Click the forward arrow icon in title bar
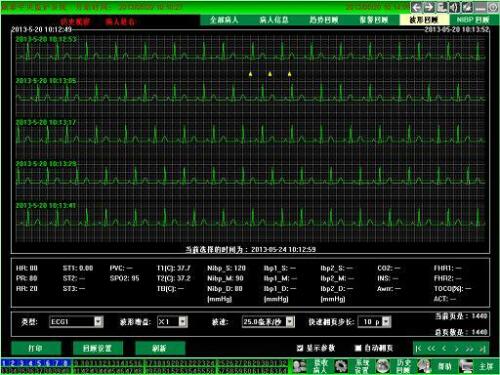This screenshot has height=375, width=500. [429, 7]
